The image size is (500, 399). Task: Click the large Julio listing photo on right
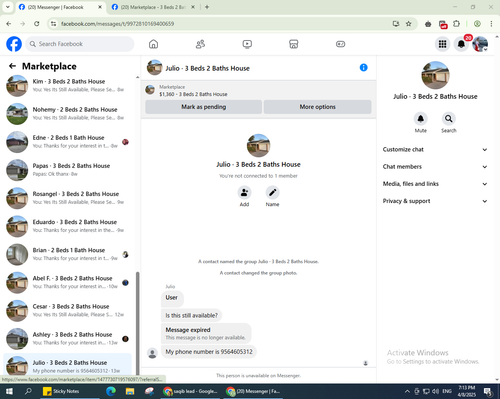coord(435,75)
